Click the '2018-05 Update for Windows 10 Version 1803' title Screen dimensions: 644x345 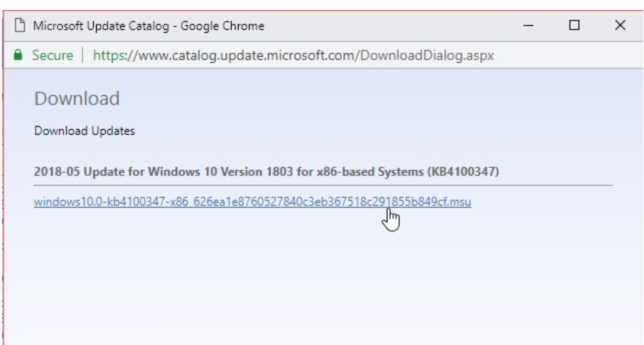pos(266,171)
